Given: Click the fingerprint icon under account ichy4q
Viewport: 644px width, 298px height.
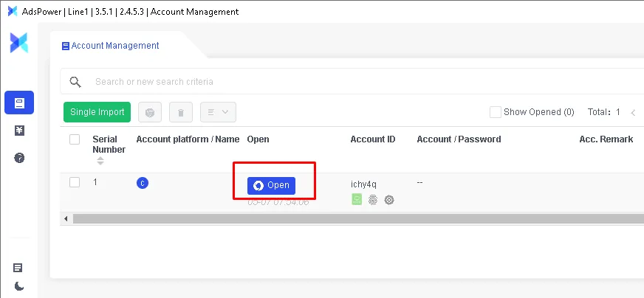Looking at the screenshot, I should click(373, 199).
